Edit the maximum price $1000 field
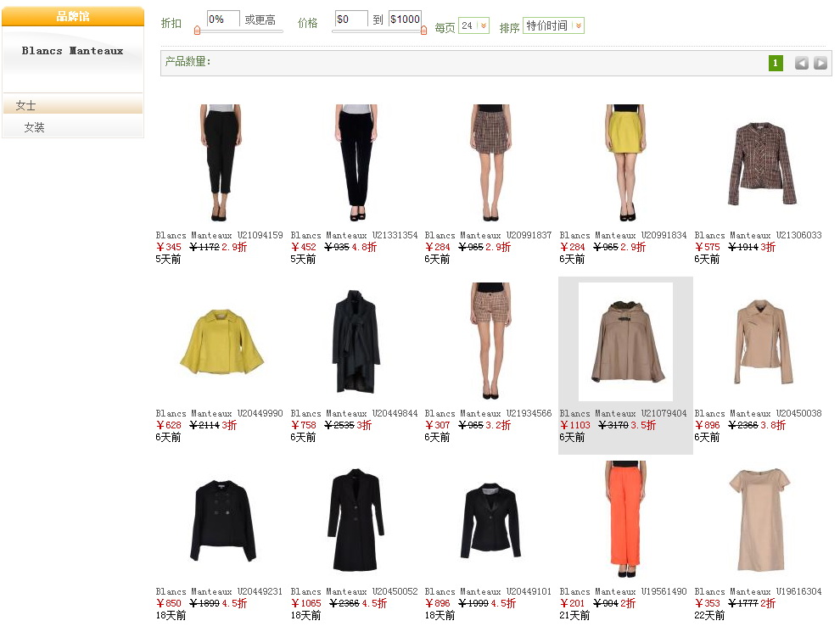The width and height of the screenshot is (840, 632). point(405,20)
